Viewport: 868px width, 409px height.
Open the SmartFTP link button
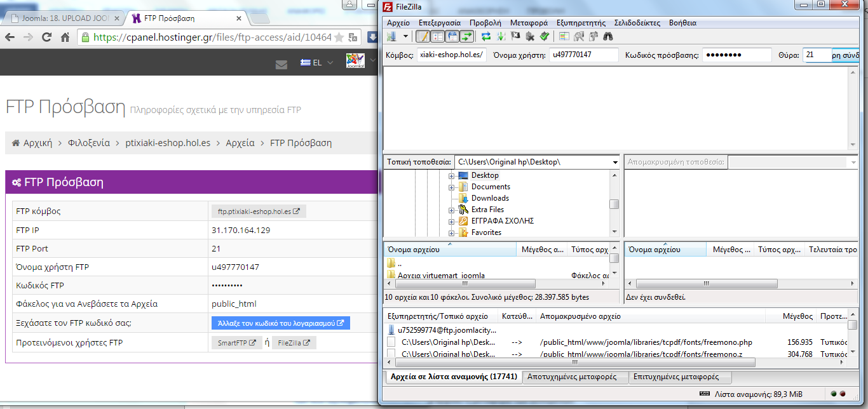(x=236, y=343)
